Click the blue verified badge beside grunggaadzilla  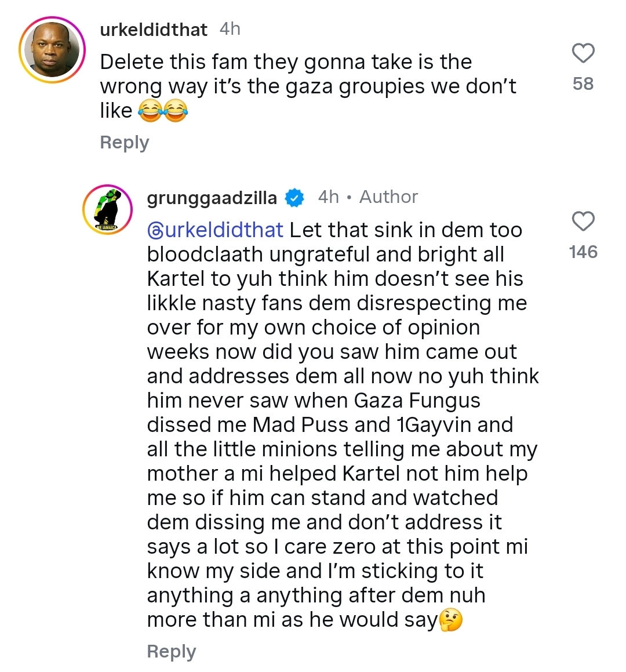[296, 198]
